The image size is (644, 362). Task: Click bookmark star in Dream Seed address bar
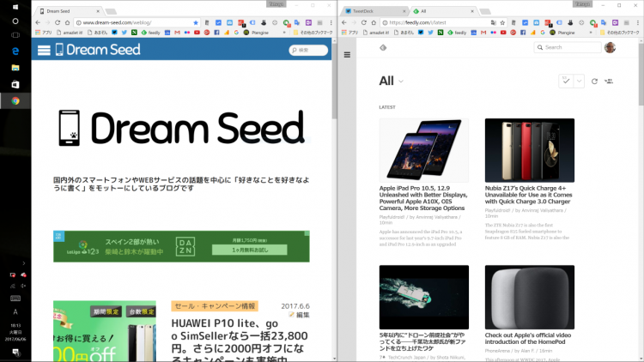point(196,22)
